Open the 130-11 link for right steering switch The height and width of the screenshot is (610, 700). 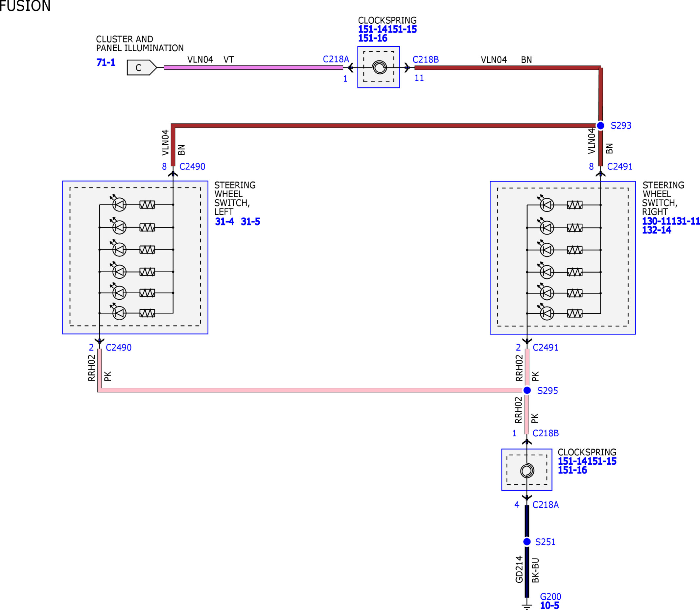click(657, 221)
